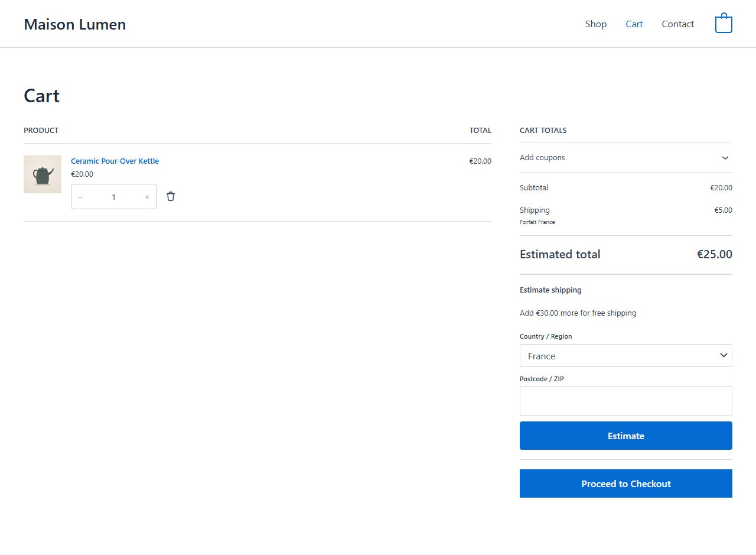
Task: Click the CART TOTALS heading
Action: [543, 131]
